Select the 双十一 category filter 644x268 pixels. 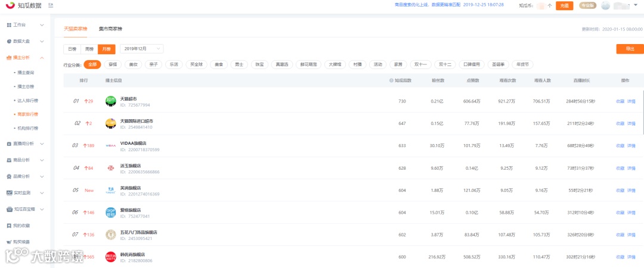pyautogui.click(x=420, y=64)
